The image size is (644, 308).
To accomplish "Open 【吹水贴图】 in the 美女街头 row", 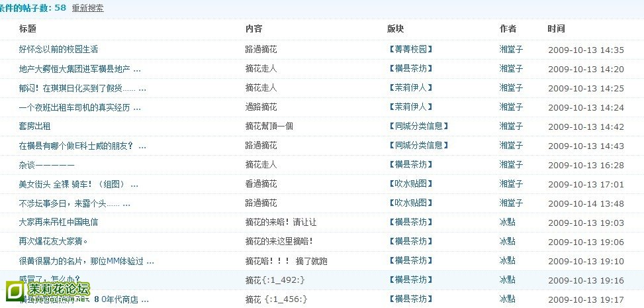I will click(x=410, y=184).
